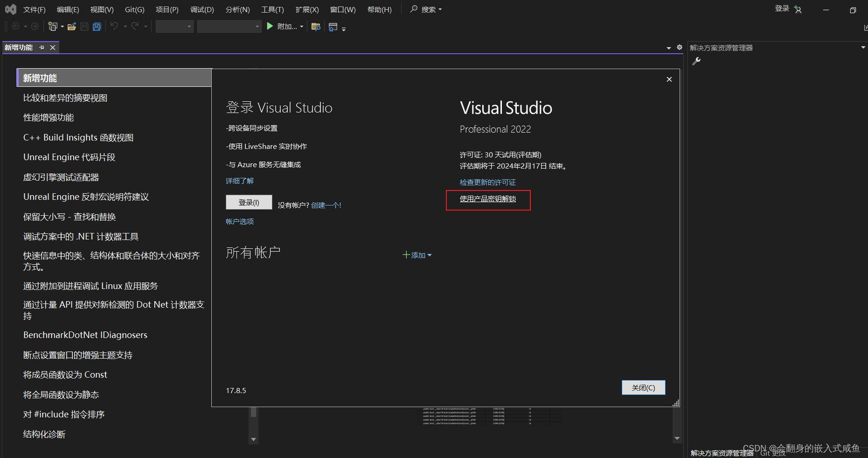The height and width of the screenshot is (458, 868).
Task: Close the 新增功能 tab with X
Action: (x=53, y=47)
